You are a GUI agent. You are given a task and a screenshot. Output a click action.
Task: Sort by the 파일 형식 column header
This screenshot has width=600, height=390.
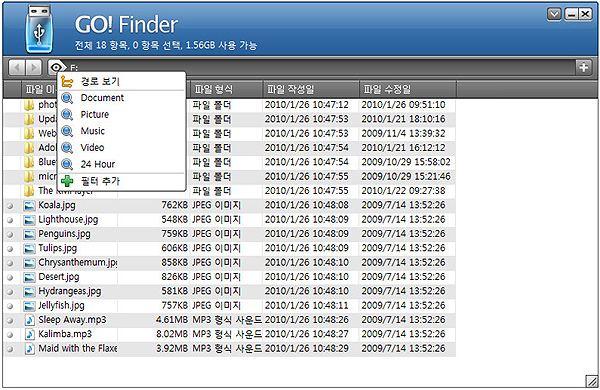pyautogui.click(x=226, y=89)
